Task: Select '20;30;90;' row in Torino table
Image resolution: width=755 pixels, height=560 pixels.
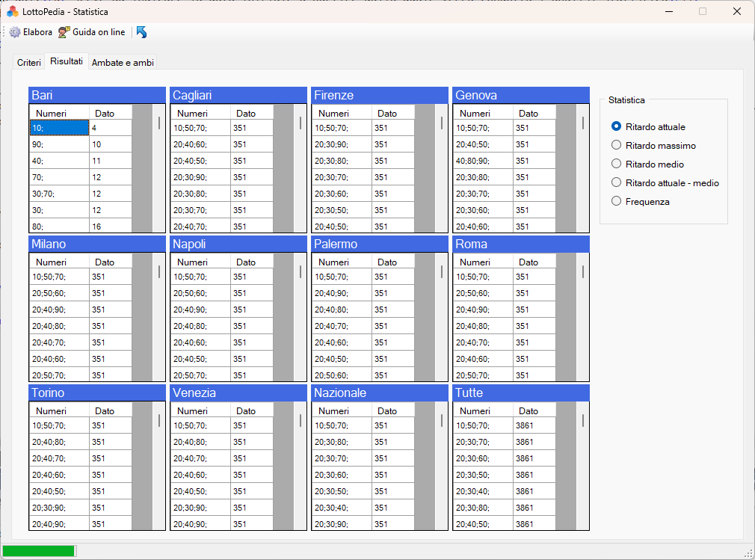Action: point(81,508)
